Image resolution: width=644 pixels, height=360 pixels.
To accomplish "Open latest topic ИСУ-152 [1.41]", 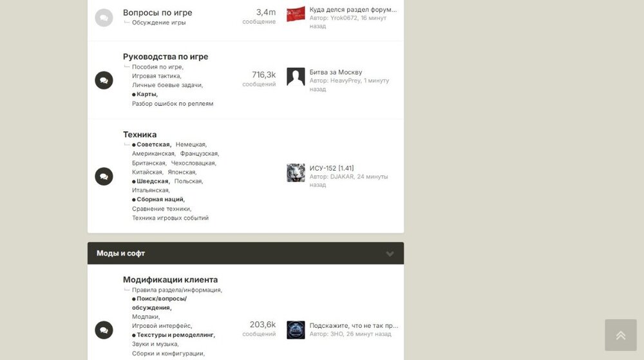I will click(332, 168).
